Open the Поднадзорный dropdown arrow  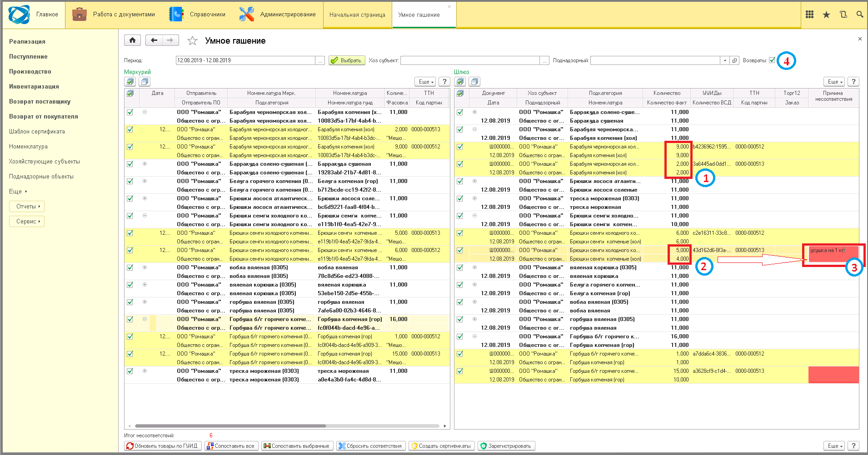tap(725, 60)
